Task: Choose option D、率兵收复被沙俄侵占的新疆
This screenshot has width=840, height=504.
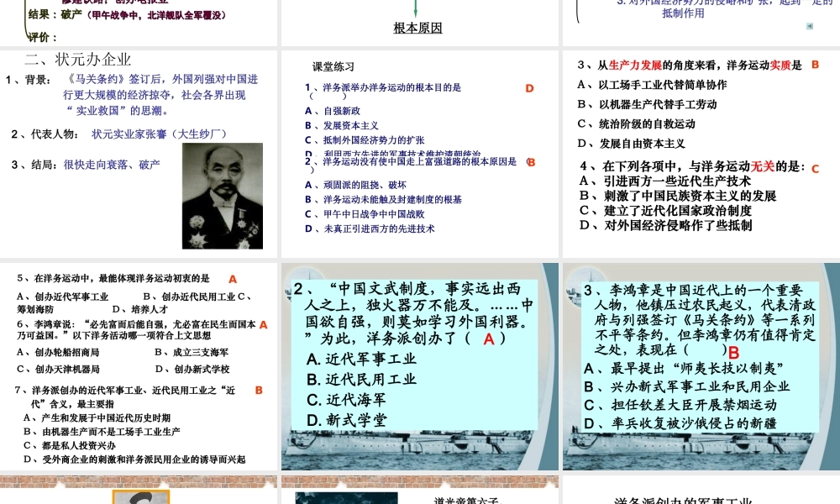Action: pos(680,423)
